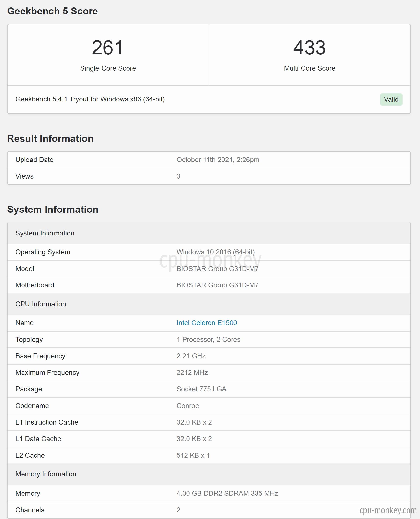Click the Package label
Viewport: 420px width, 519px height.
coord(29,389)
